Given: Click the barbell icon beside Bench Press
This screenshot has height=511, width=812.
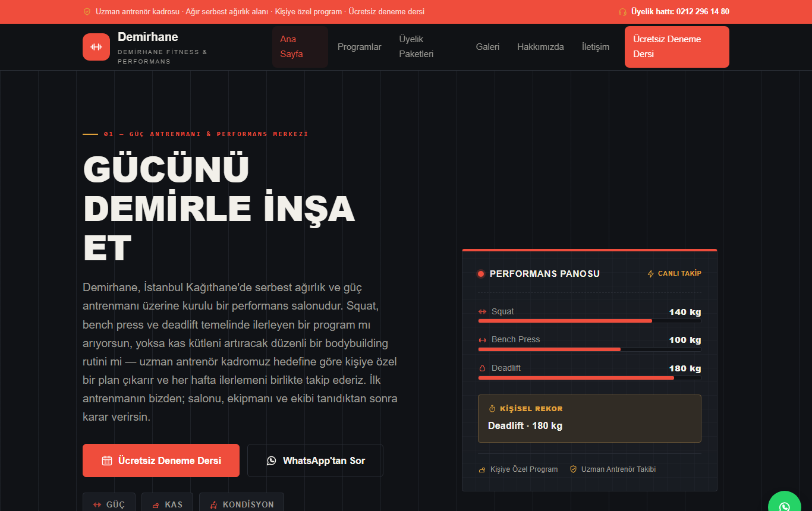Looking at the screenshot, I should (x=482, y=340).
